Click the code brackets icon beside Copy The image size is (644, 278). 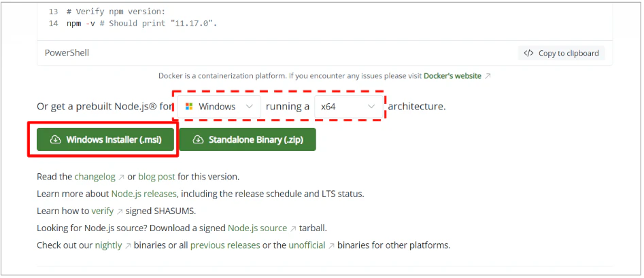[x=528, y=53]
